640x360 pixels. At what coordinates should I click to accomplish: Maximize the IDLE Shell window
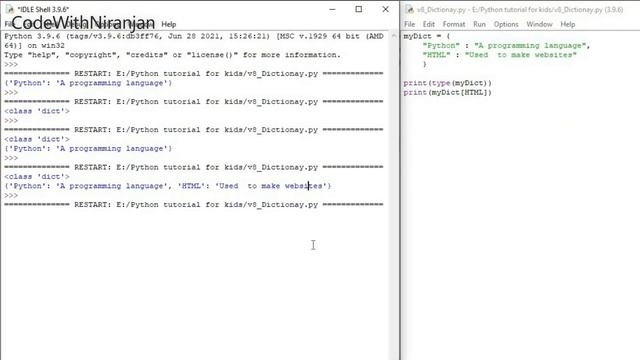[x=358, y=9]
